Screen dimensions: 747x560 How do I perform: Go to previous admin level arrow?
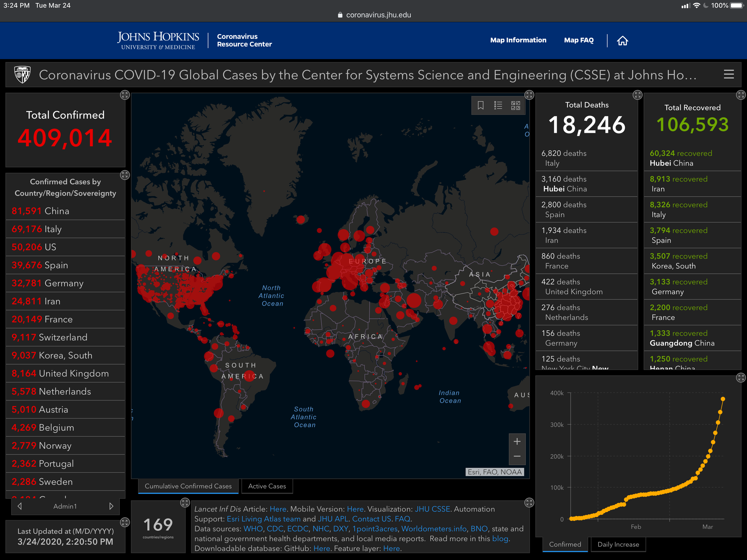pos(20,506)
